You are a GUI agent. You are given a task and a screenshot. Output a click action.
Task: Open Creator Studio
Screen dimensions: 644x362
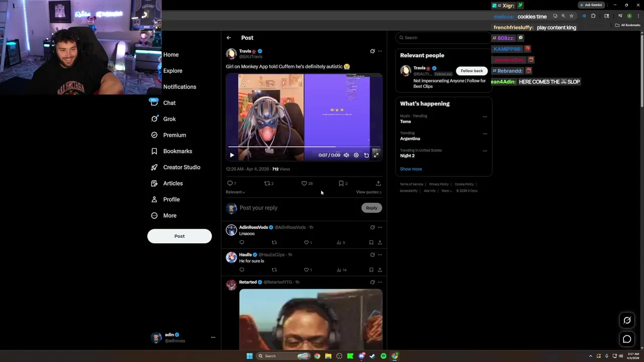[x=175, y=167]
